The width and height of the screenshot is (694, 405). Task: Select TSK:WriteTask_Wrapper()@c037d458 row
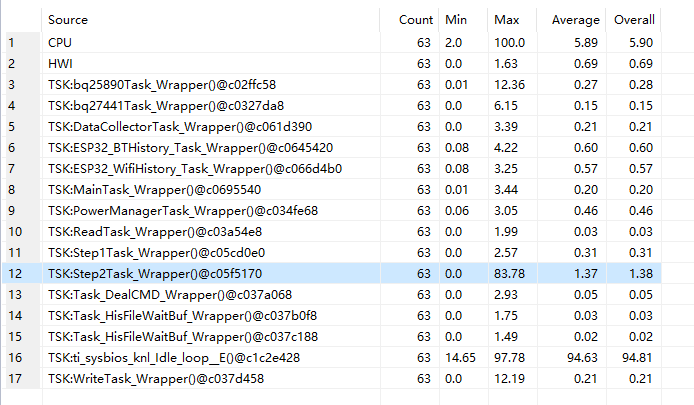[x=334, y=379]
